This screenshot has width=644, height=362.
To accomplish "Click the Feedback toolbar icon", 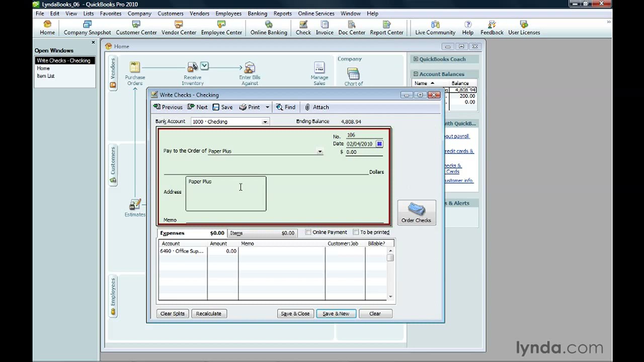I will pos(492,28).
